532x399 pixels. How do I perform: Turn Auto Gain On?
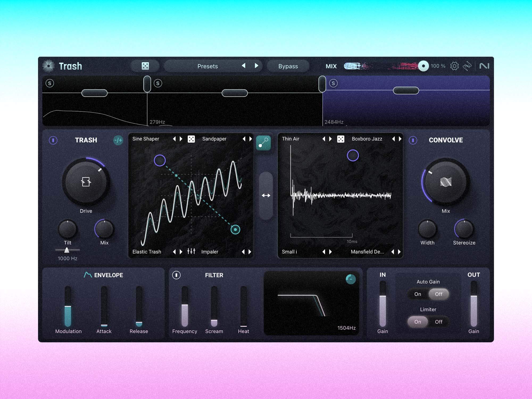[x=418, y=294]
